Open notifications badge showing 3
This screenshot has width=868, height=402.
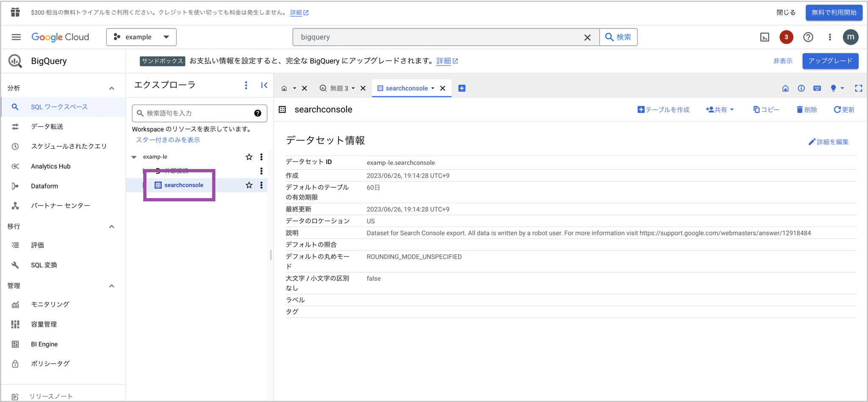tap(786, 37)
